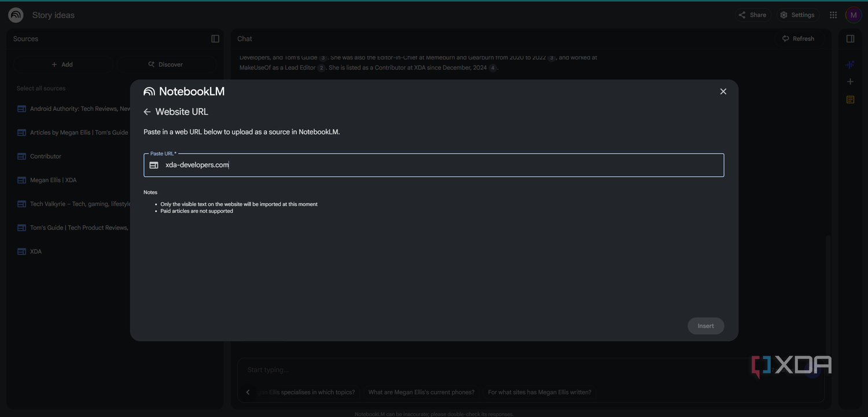
Task: Show previous suggested questions with left chevron
Action: click(248, 392)
